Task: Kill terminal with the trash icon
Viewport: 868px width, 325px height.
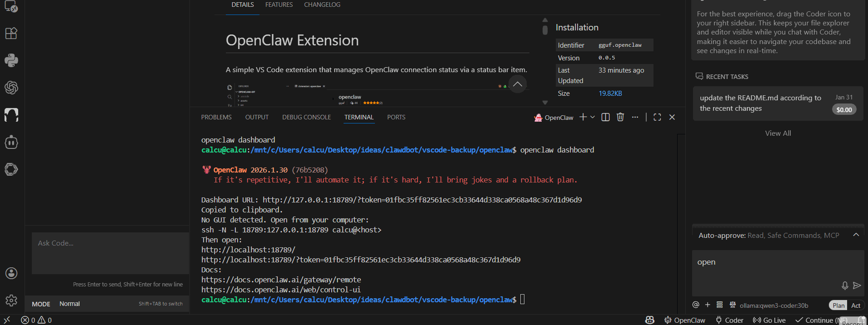Action: pyautogui.click(x=620, y=117)
